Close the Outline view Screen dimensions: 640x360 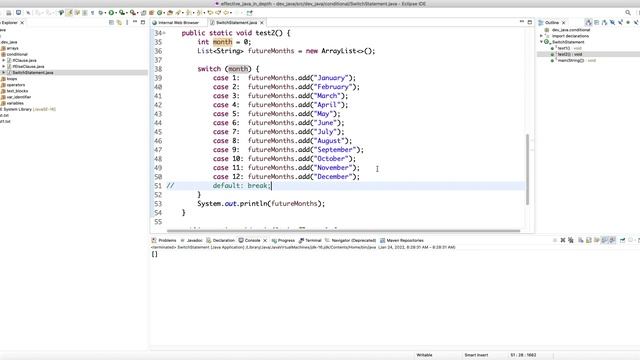(564, 22)
